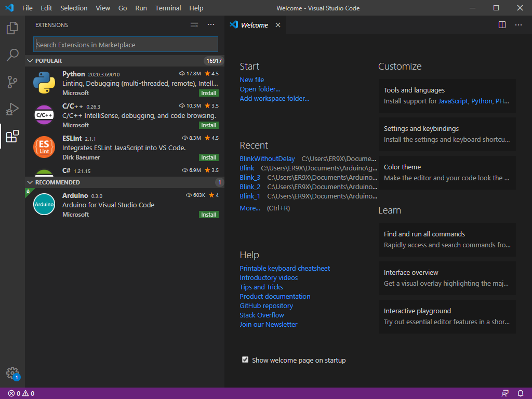Open the Terminal menu

tap(168, 8)
